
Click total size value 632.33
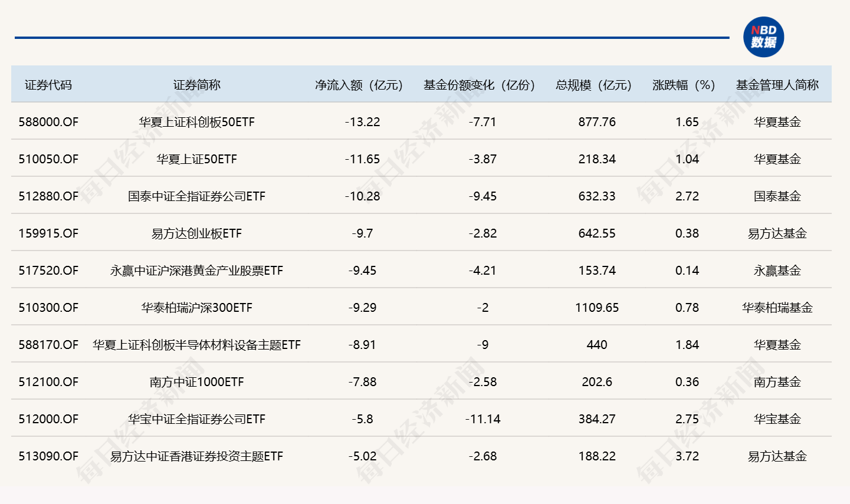(597, 196)
